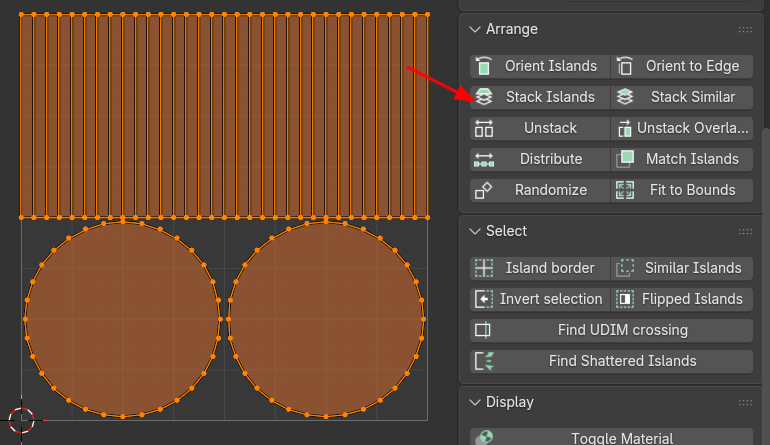770x445 pixels.
Task: Click the Find UDIM crossing icon
Action: [x=484, y=330]
